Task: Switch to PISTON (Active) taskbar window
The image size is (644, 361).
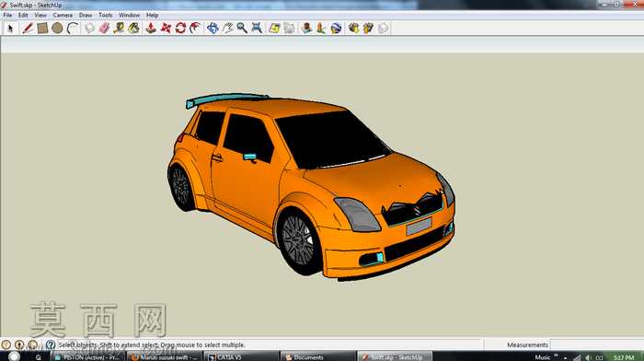Action: (x=87, y=357)
